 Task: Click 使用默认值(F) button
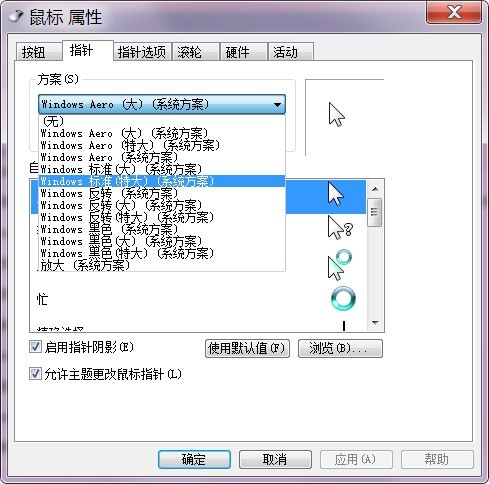(247, 348)
